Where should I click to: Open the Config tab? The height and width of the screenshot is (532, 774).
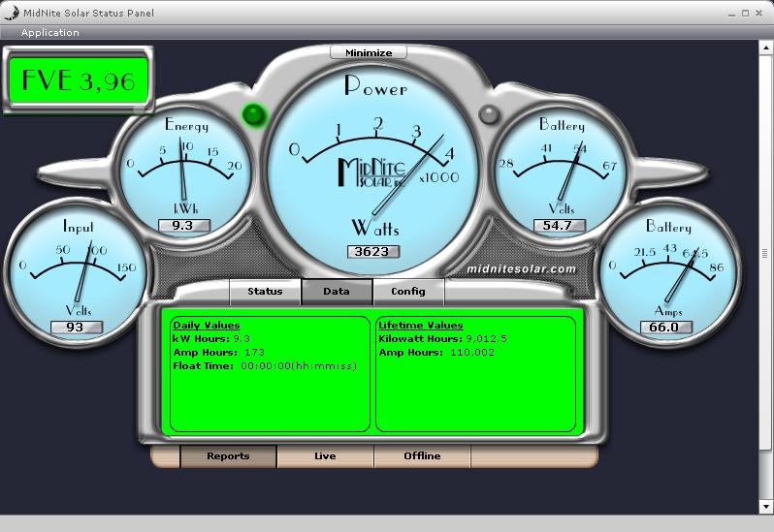[x=408, y=291]
